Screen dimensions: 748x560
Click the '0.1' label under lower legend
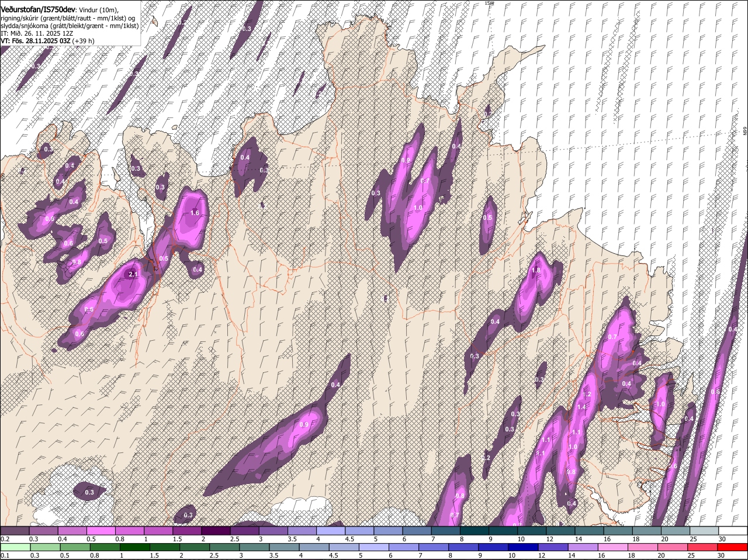[x=5, y=555]
